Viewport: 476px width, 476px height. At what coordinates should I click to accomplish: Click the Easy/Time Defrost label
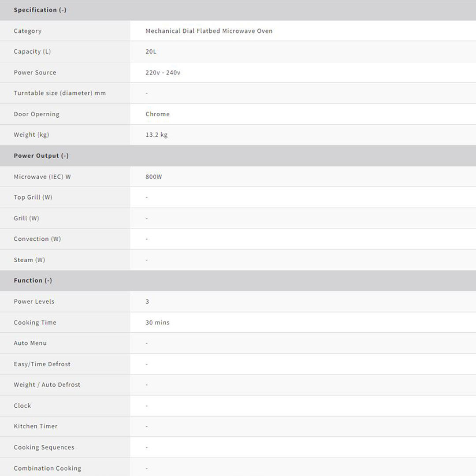(42, 364)
